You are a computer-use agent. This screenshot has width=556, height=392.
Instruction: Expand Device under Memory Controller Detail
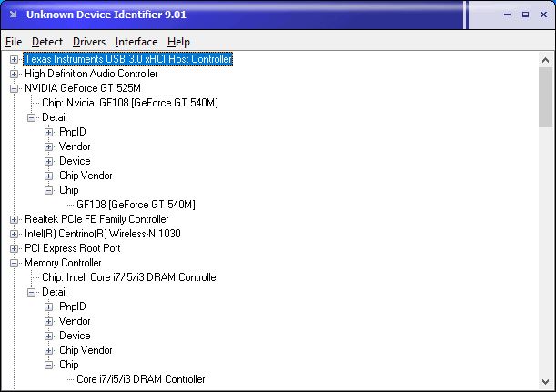48,336
